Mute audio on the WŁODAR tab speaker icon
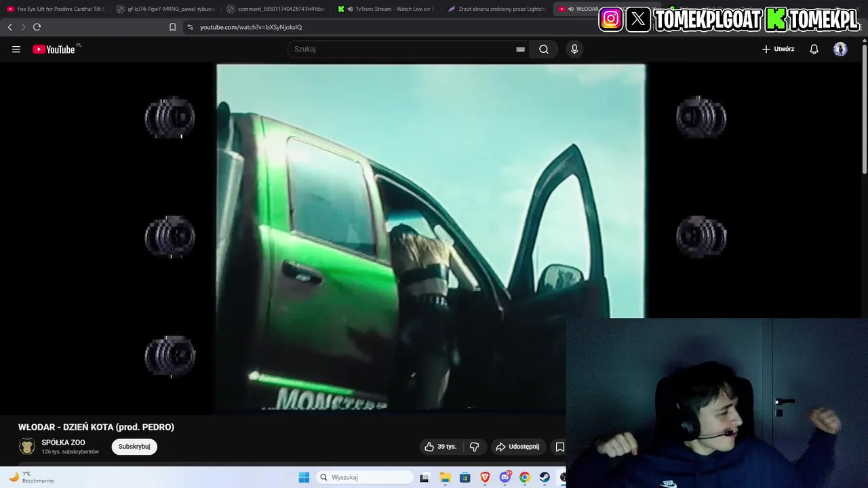The image size is (868, 488). tap(571, 9)
